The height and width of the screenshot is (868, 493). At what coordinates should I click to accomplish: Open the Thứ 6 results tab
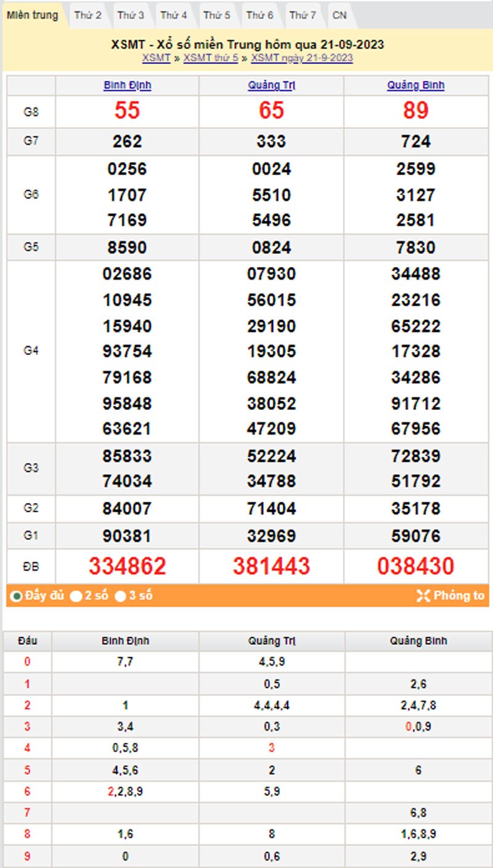(x=259, y=15)
